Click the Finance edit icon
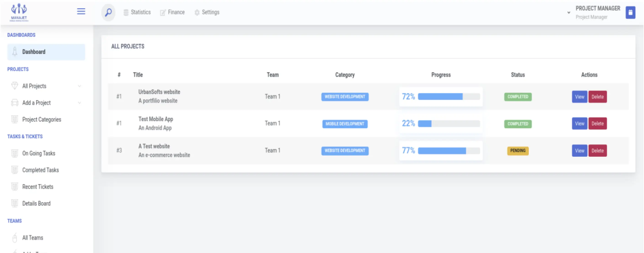This screenshot has width=644, height=253. click(x=163, y=13)
